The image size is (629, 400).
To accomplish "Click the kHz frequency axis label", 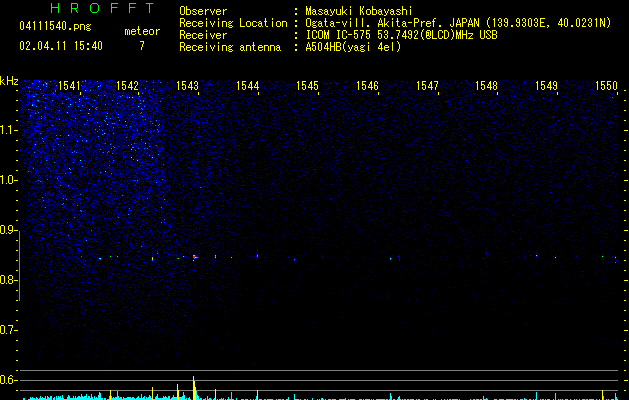I will [x=9, y=81].
